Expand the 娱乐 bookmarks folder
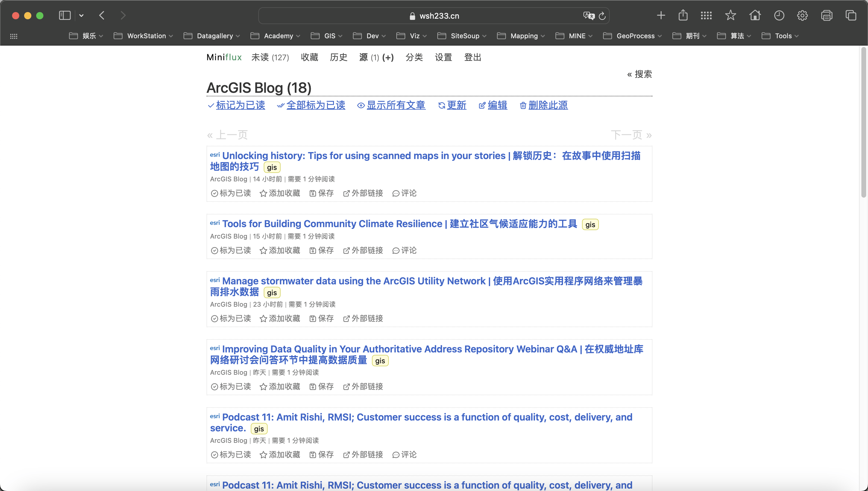Viewport: 868px width, 491px height. (86, 36)
